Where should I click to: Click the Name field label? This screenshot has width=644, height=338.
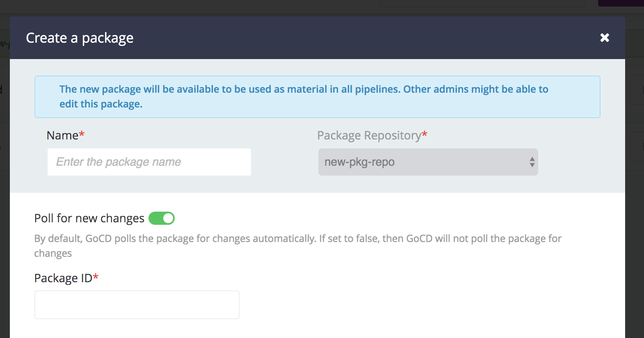(62, 135)
